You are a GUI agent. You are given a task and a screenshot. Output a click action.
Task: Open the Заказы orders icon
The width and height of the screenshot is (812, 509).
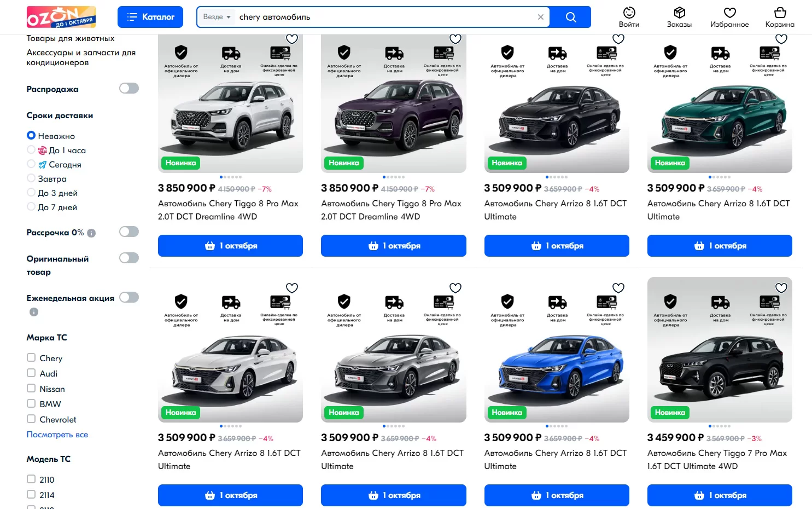point(679,17)
